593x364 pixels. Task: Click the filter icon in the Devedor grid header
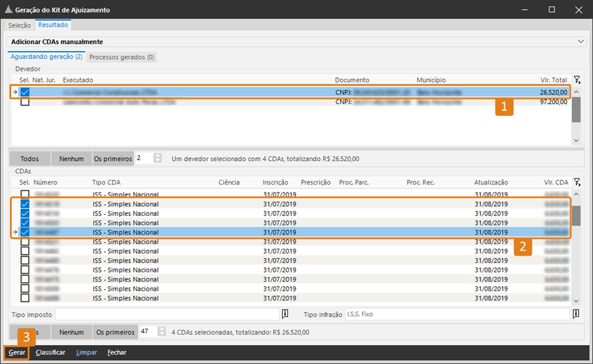(x=577, y=79)
